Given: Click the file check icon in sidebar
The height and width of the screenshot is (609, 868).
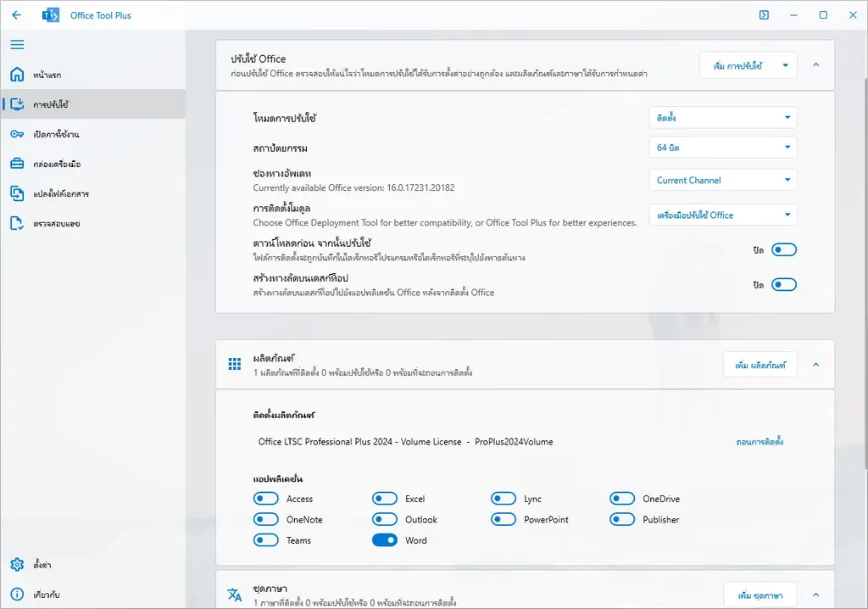Looking at the screenshot, I should click(x=17, y=223).
